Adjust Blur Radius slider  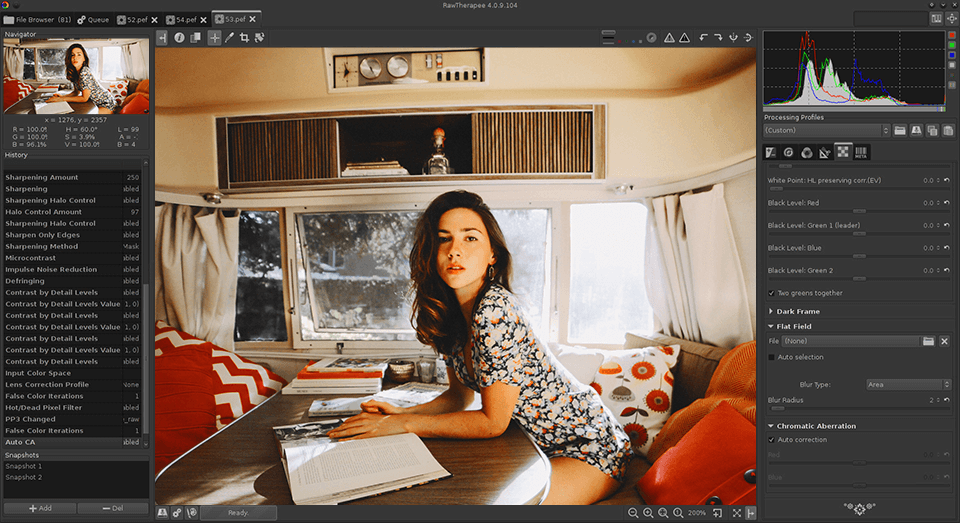(x=859, y=408)
